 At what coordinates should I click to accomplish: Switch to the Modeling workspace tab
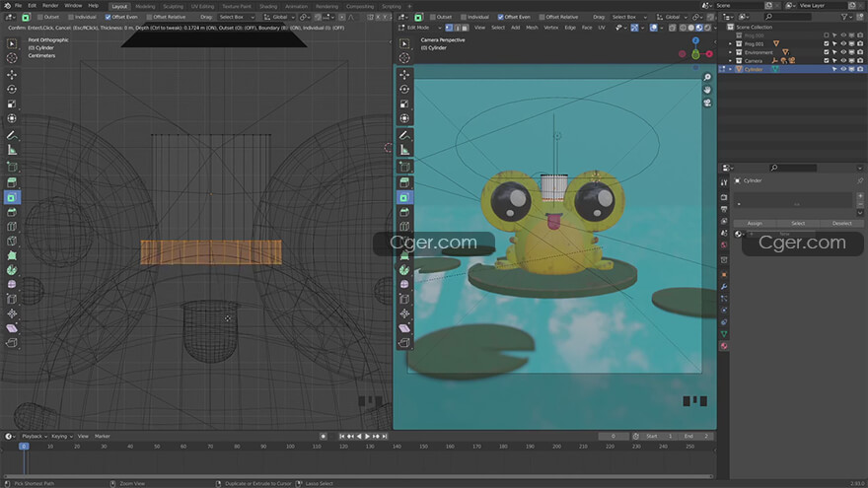point(145,6)
